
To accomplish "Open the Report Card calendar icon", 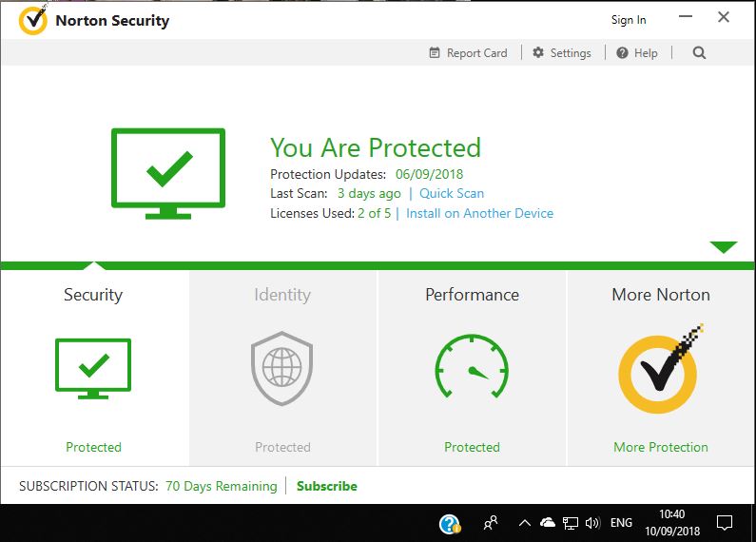I will click(x=435, y=52).
